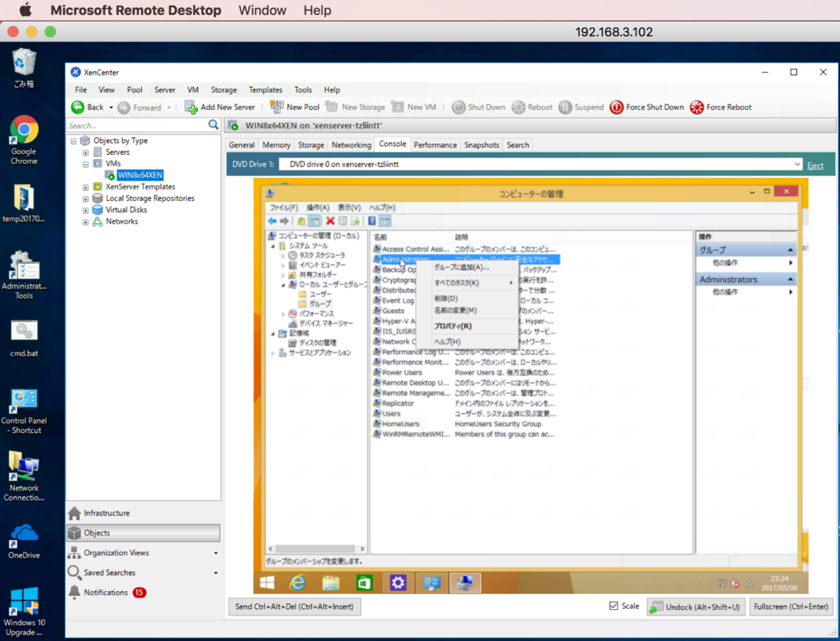Image resolution: width=840 pixels, height=641 pixels.
Task: Open Administrative Tools desktop icon
Action: 24,275
